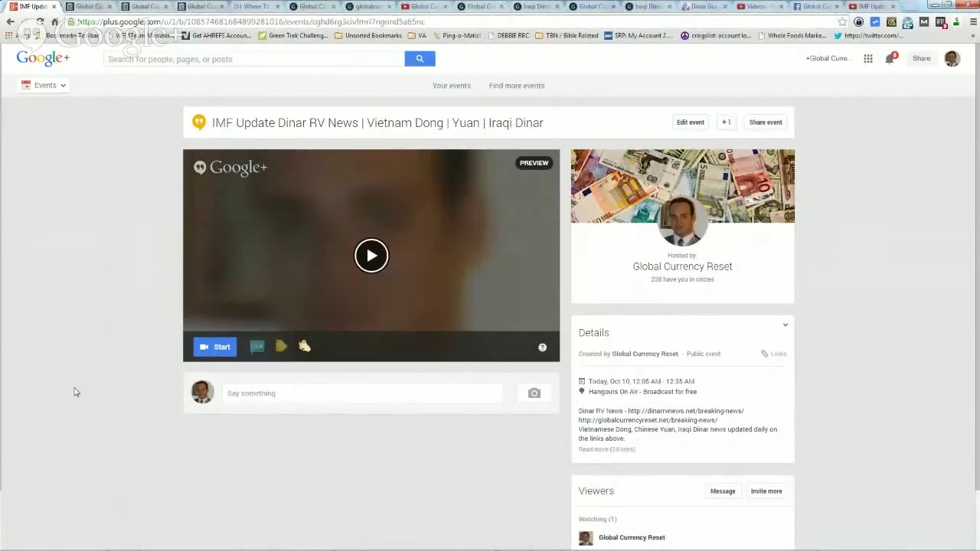Focus the Search for people, pages, or posts box
The width and height of the screenshot is (980, 551).
(x=254, y=59)
